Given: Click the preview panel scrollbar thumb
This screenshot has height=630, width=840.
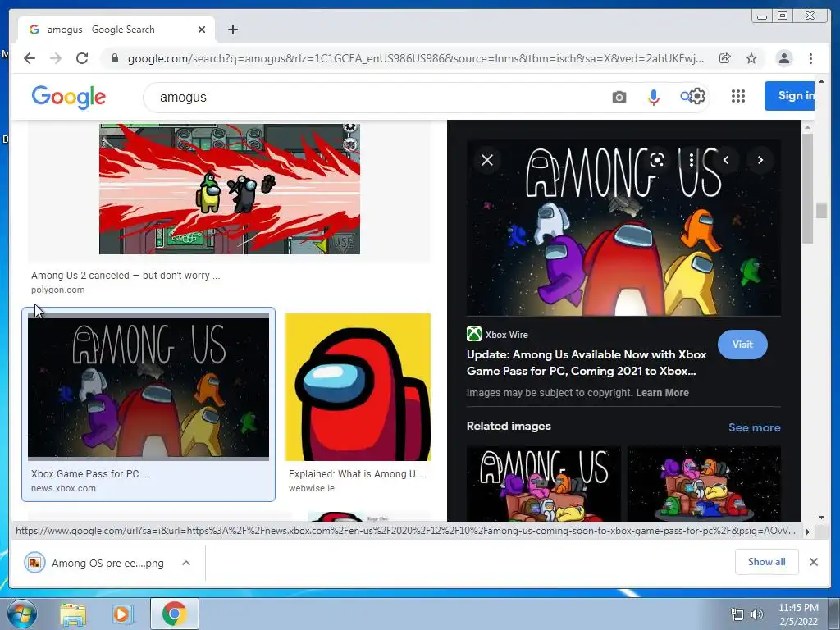Looking at the screenshot, I should [x=807, y=188].
